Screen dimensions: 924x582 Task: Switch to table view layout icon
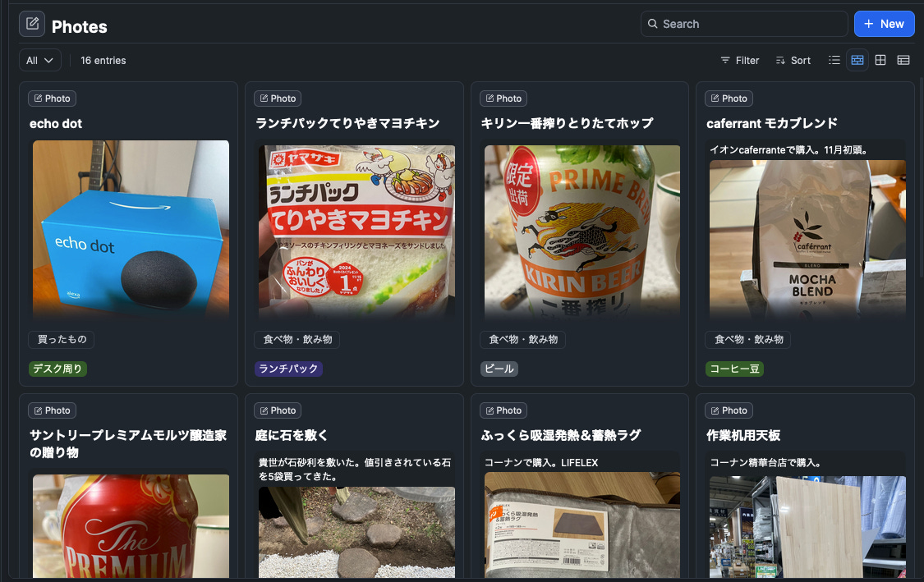click(x=903, y=60)
